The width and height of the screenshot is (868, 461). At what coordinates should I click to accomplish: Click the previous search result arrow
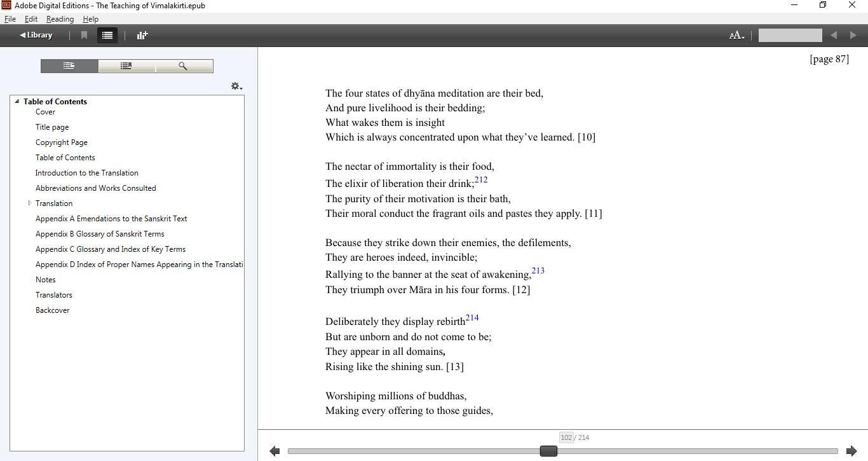[834, 36]
